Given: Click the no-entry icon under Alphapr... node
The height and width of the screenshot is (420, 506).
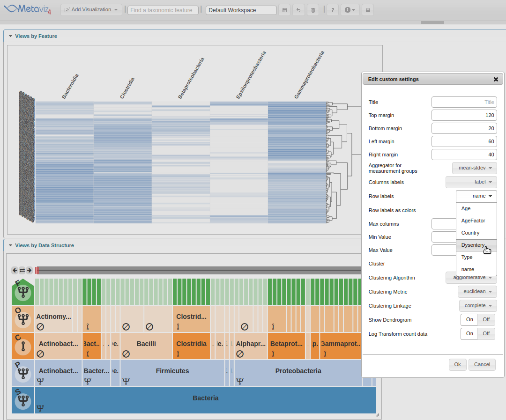Looking at the screenshot, I should pos(240,354).
